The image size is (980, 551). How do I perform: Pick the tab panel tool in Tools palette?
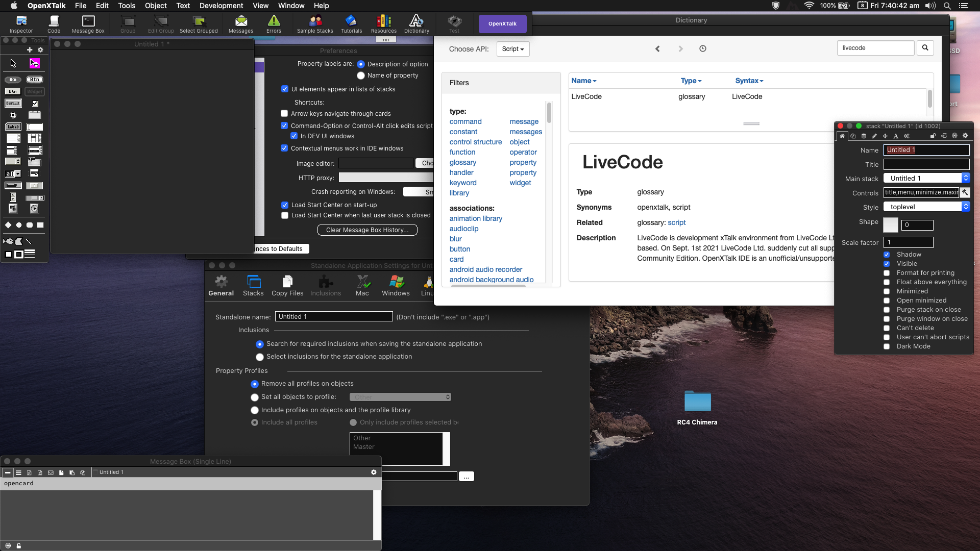[x=34, y=115]
